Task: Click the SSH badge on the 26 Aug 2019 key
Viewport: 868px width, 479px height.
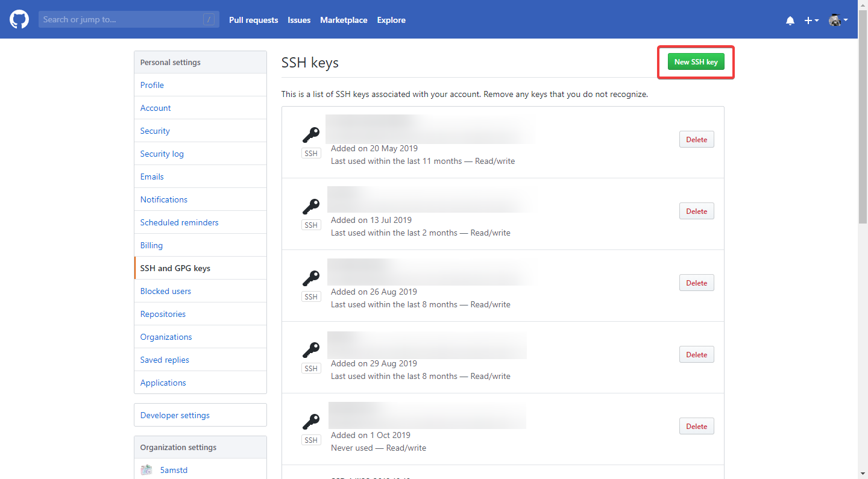Action: coord(311,296)
